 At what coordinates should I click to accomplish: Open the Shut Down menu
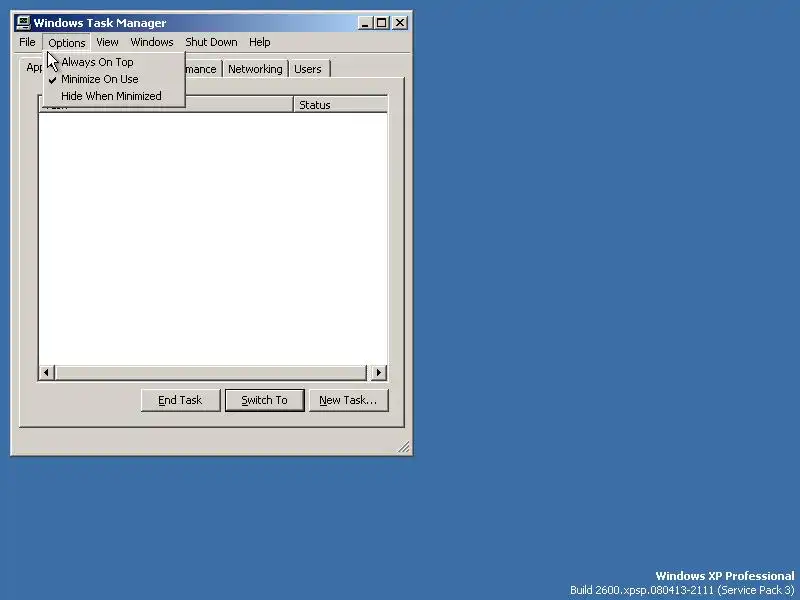click(x=211, y=42)
